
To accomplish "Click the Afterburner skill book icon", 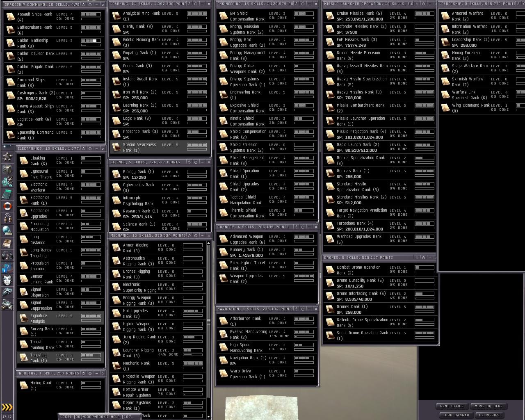I will pos(224,321).
